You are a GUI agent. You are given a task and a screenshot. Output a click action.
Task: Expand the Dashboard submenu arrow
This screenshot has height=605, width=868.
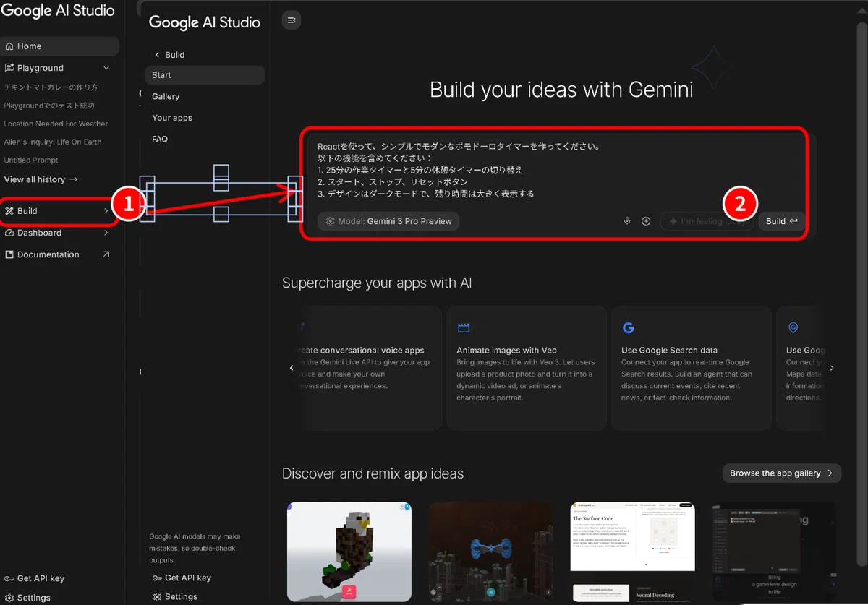(x=106, y=233)
